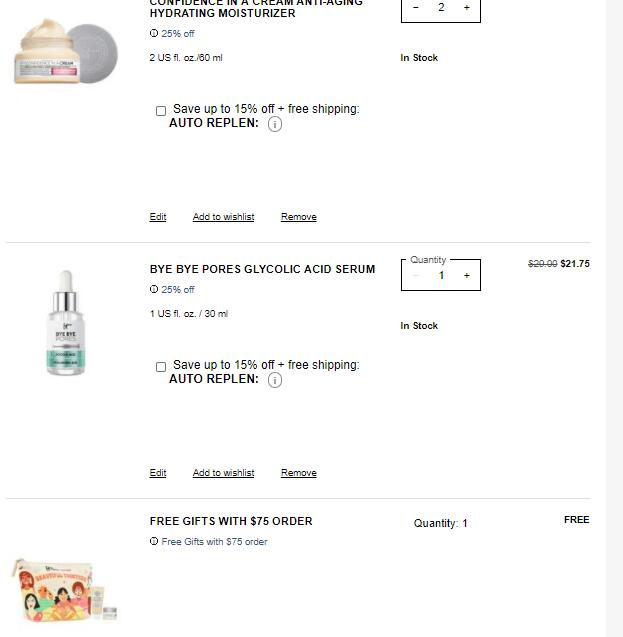Open the Bye Bye Pores serum product image

point(66,323)
